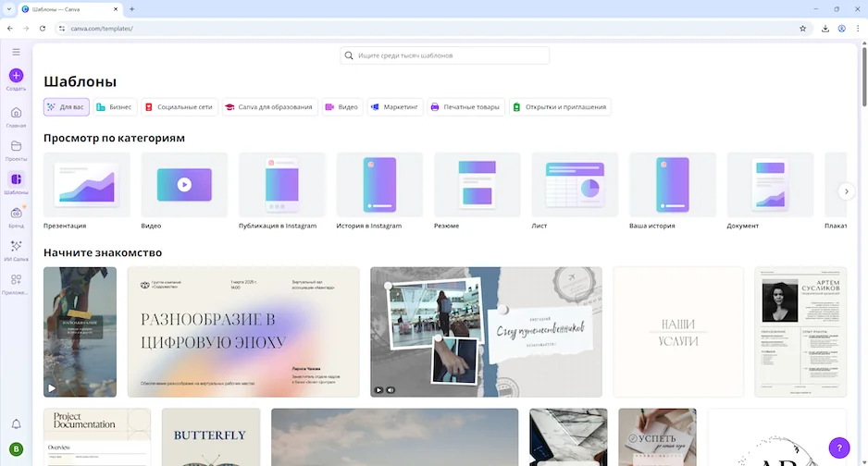Open the tab search dropdown
Screen dimensions: 868x466
[9, 9]
